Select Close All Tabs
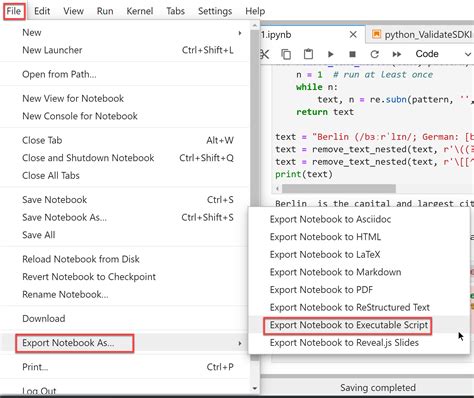Viewport: 474px width, 398px height. (x=125, y=175)
